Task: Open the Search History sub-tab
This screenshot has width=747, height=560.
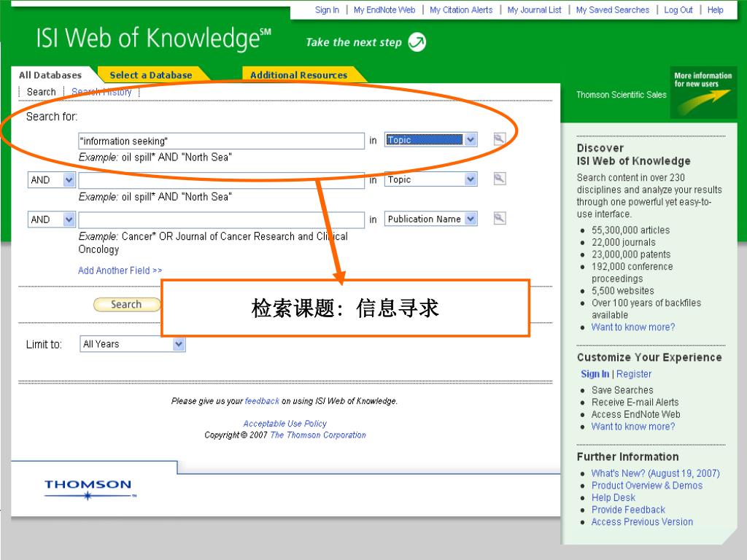Action: [x=101, y=92]
